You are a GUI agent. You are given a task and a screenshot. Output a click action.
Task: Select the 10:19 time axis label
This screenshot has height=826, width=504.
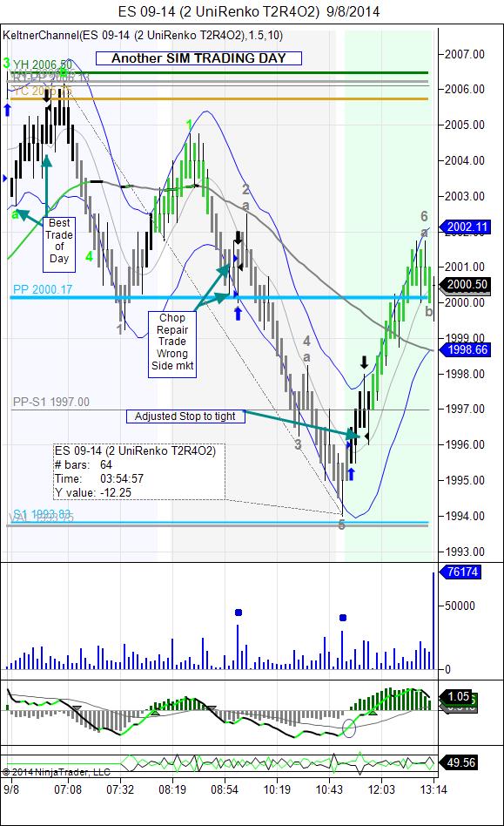coord(277,789)
